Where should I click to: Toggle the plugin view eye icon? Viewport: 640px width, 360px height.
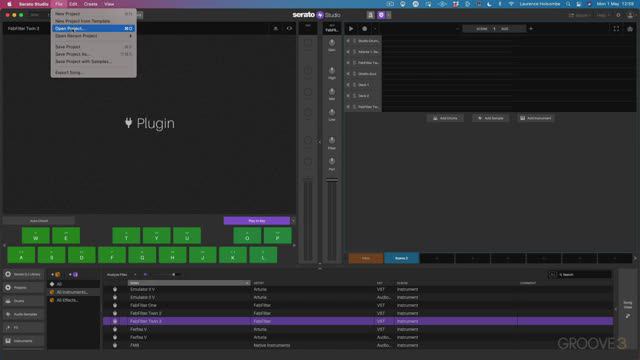pyautogui.click(x=289, y=29)
